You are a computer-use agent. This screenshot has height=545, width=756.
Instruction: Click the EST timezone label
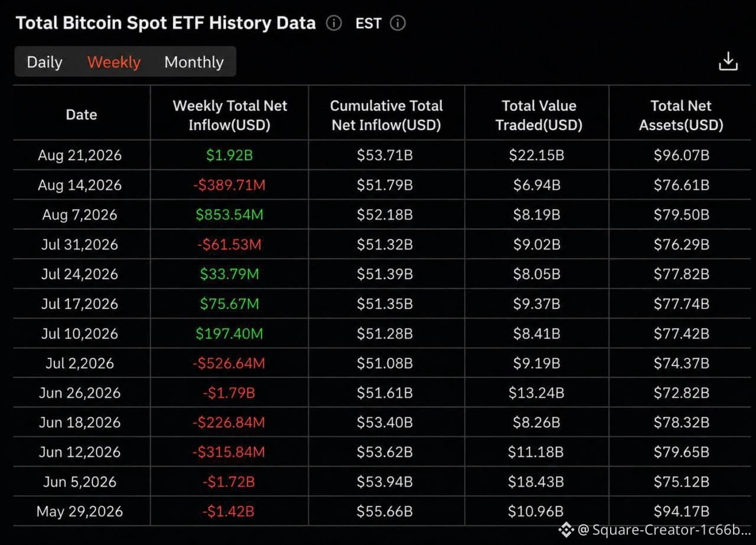(368, 23)
